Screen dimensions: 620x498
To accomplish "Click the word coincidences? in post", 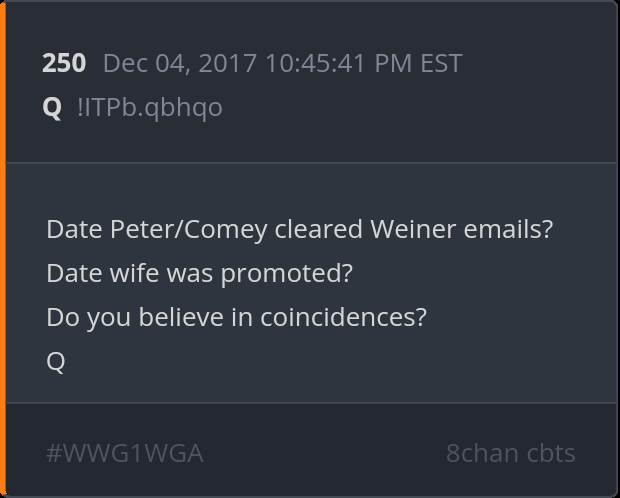I will (343, 317).
